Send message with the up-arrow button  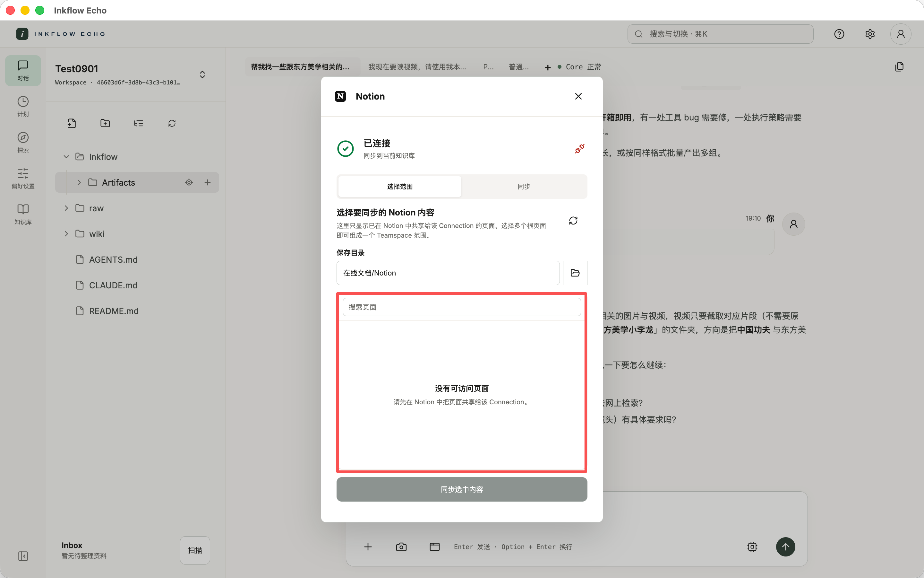[x=785, y=547]
